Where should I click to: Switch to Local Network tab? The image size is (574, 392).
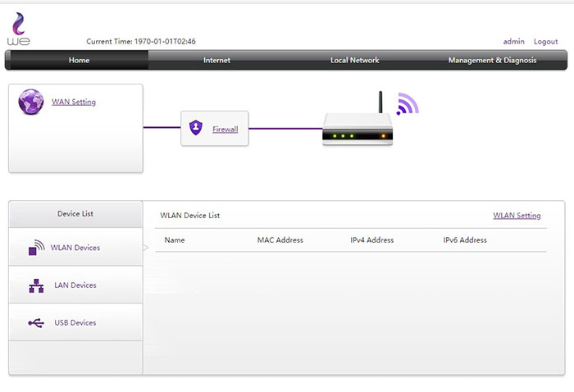click(354, 60)
